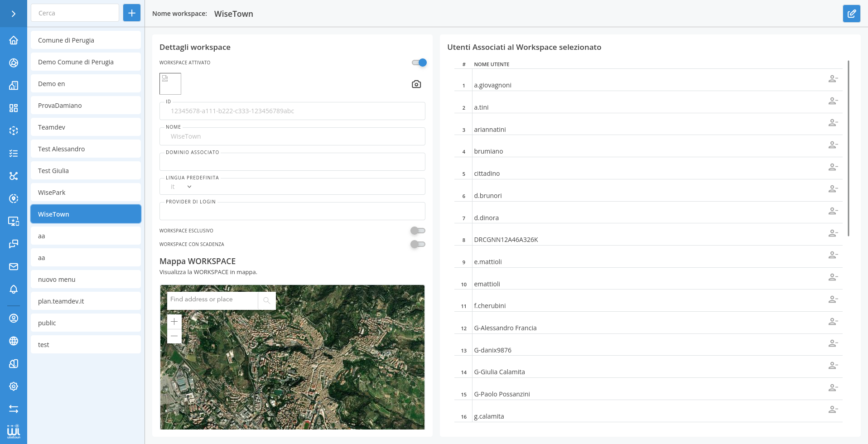The height and width of the screenshot is (444, 868).
Task: Click the map search magnifier icon
Action: click(266, 300)
